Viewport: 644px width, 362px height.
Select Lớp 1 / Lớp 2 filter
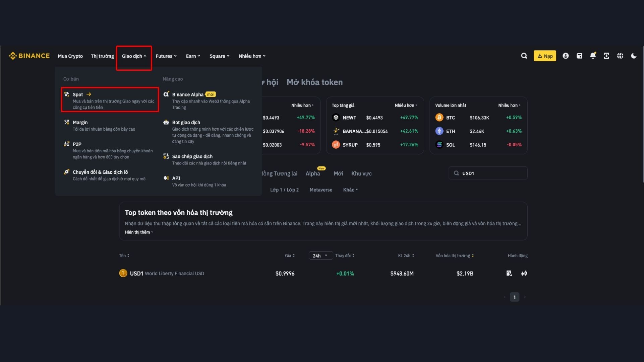tap(284, 190)
